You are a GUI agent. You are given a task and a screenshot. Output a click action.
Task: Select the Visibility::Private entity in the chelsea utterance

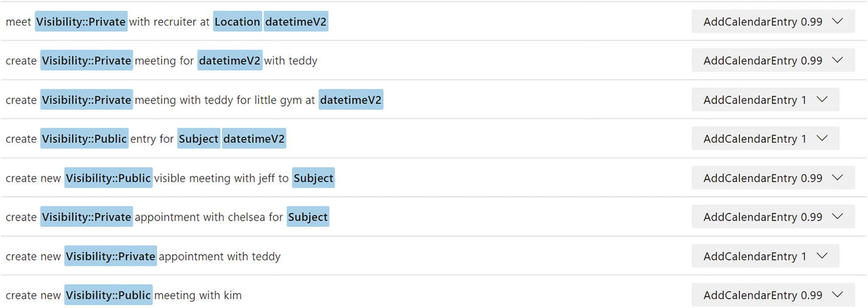tap(86, 217)
